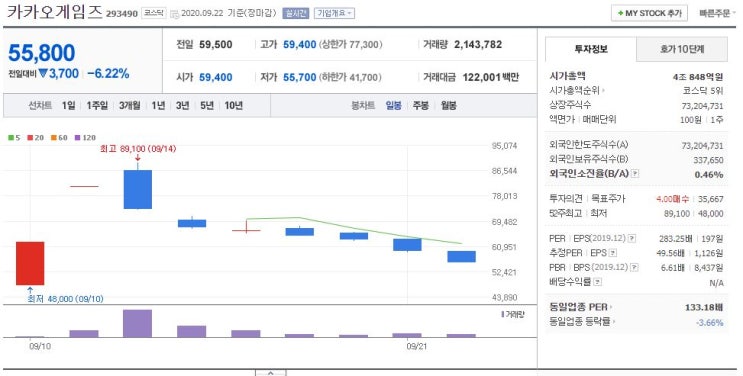Click the 코스닥 market badge
This screenshot has width=743, height=376.
154,13
